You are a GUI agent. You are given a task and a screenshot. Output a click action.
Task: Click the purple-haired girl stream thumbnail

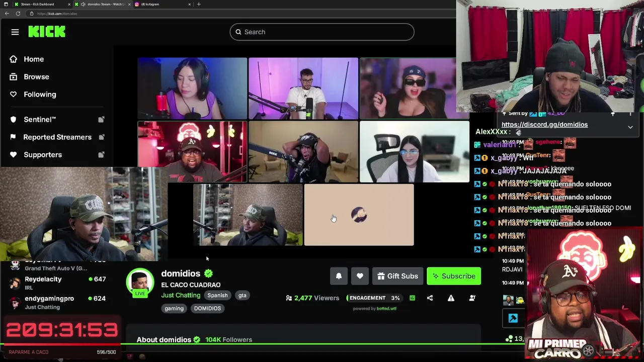click(x=192, y=88)
